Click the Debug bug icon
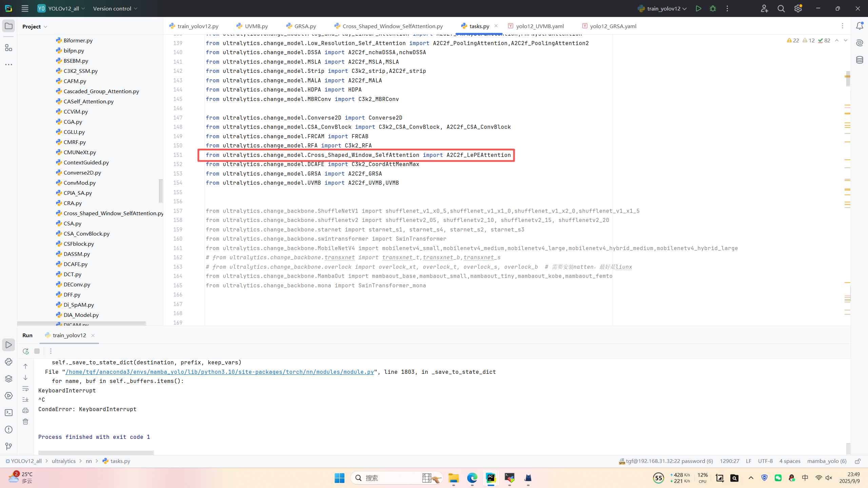 (x=713, y=8)
